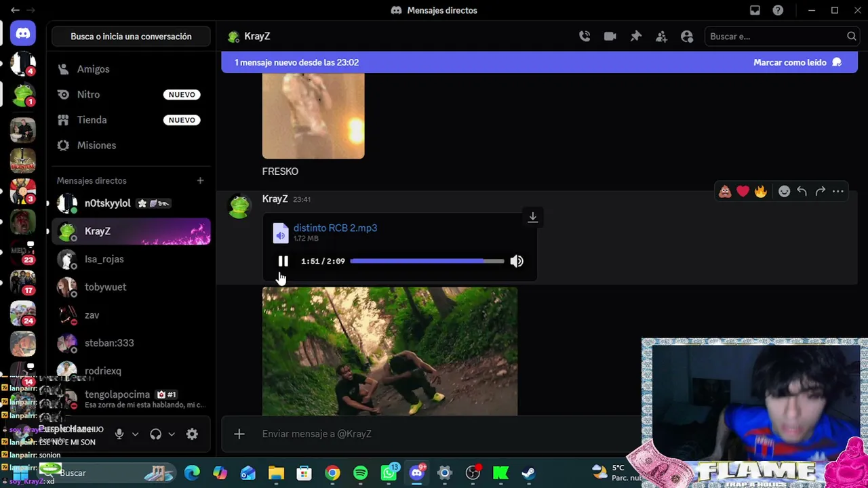868x488 pixels.
Task: Open direct message with Isa_rojas
Action: tap(131, 259)
